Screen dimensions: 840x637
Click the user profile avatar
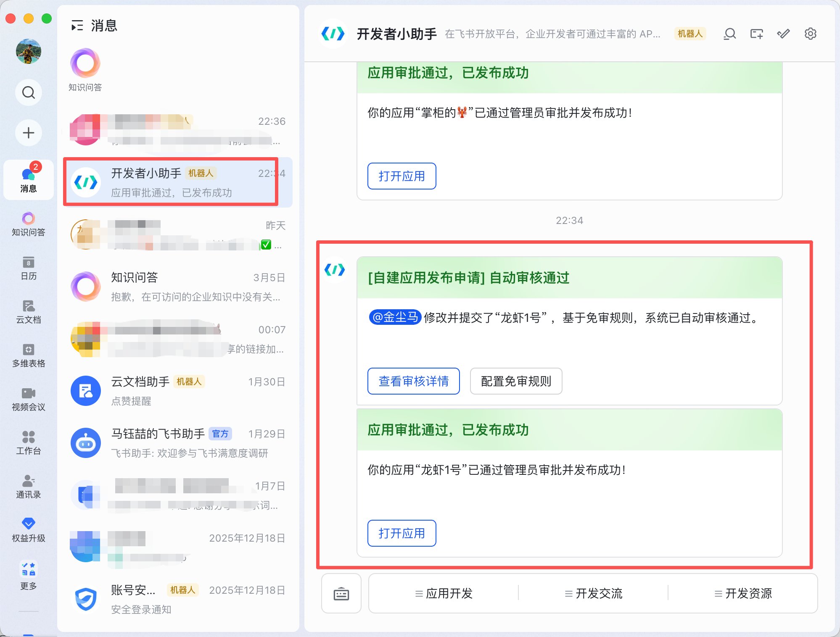click(29, 51)
